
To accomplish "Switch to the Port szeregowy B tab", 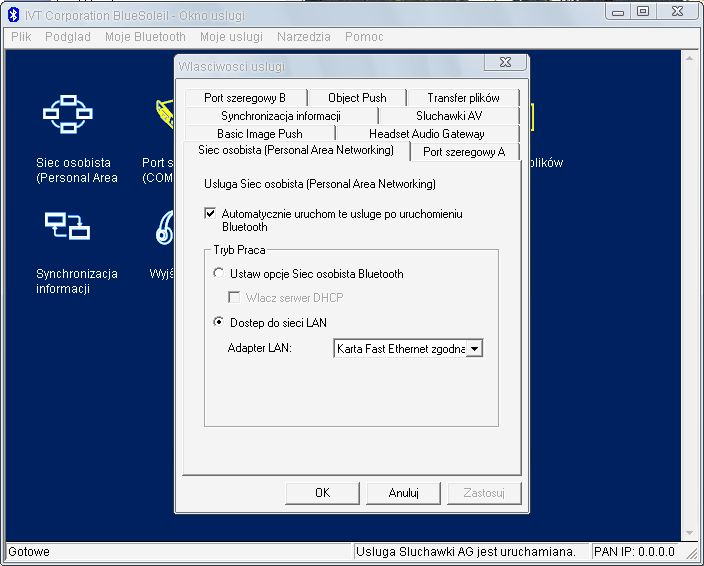I will click(x=245, y=98).
